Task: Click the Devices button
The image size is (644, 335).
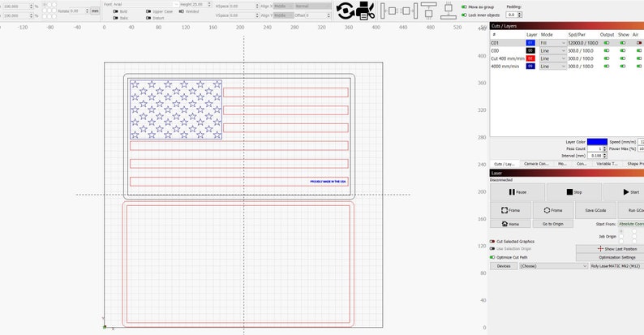Action: pyautogui.click(x=504, y=266)
